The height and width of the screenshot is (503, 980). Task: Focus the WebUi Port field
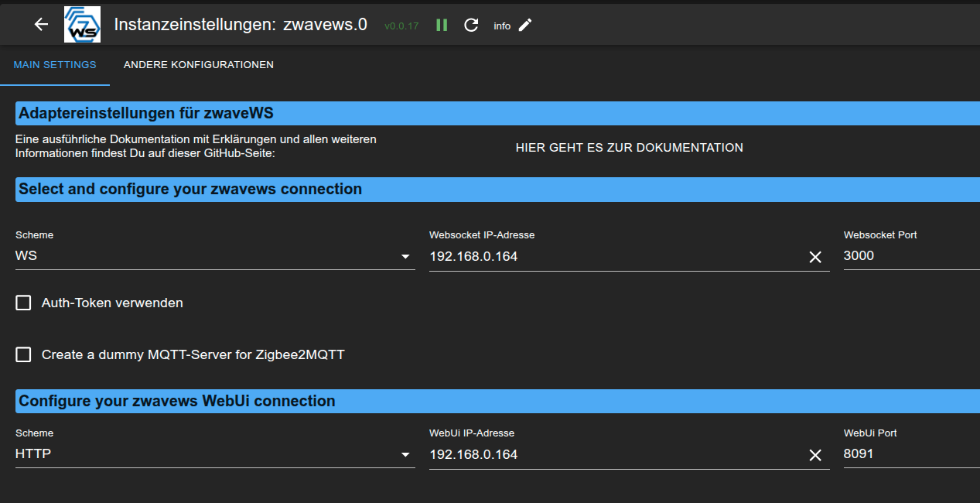[x=909, y=453]
